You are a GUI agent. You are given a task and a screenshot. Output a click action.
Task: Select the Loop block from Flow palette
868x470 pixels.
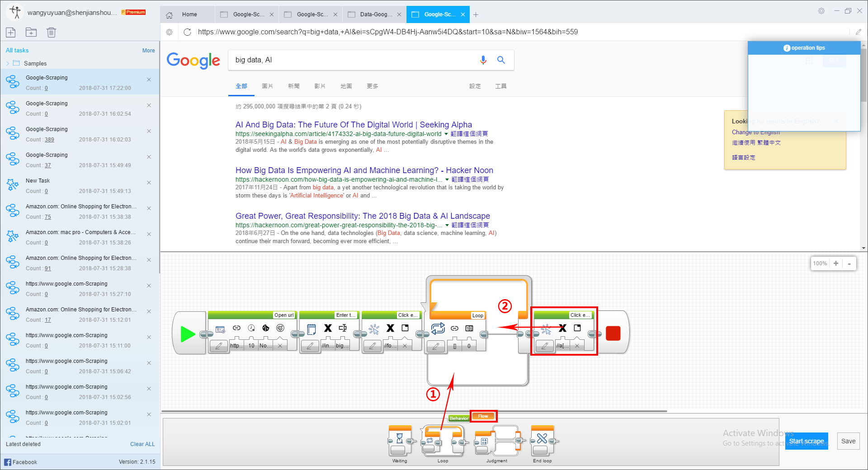tap(443, 441)
